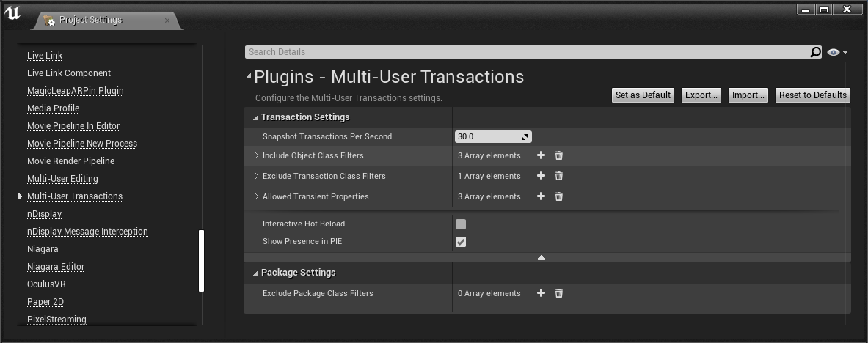The height and width of the screenshot is (343, 868).
Task: Click Reset to Defaults button
Action: pyautogui.click(x=813, y=95)
